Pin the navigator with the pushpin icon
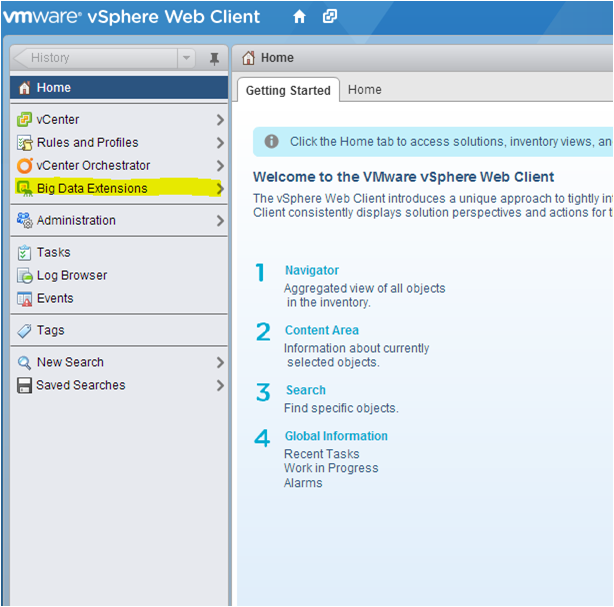 coord(214,59)
